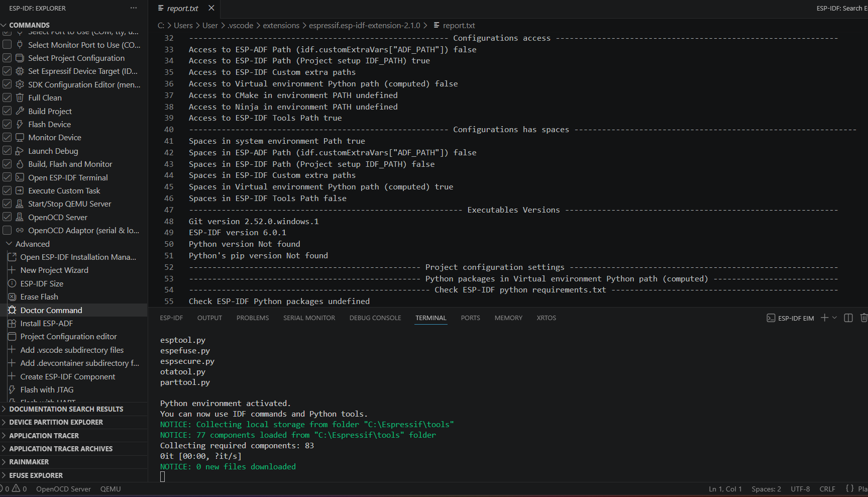Toggle the Select Monitor Port checkbox
Viewport: 868px width, 497px height.
tap(7, 45)
